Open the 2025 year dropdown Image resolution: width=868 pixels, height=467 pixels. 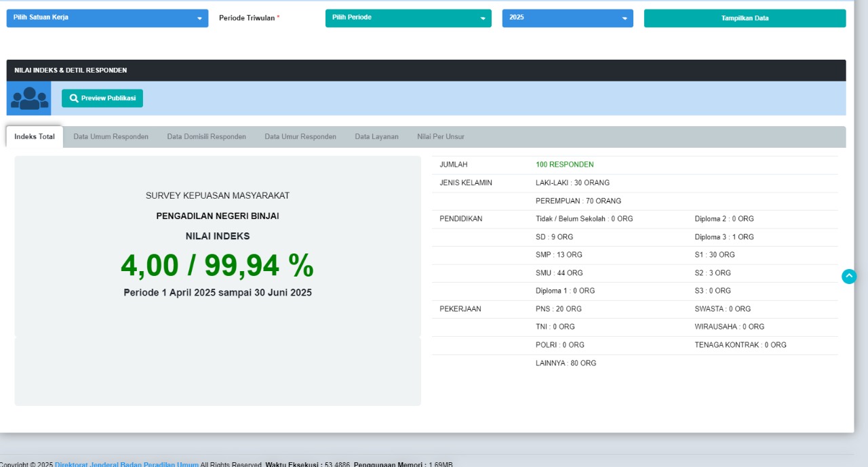click(568, 18)
